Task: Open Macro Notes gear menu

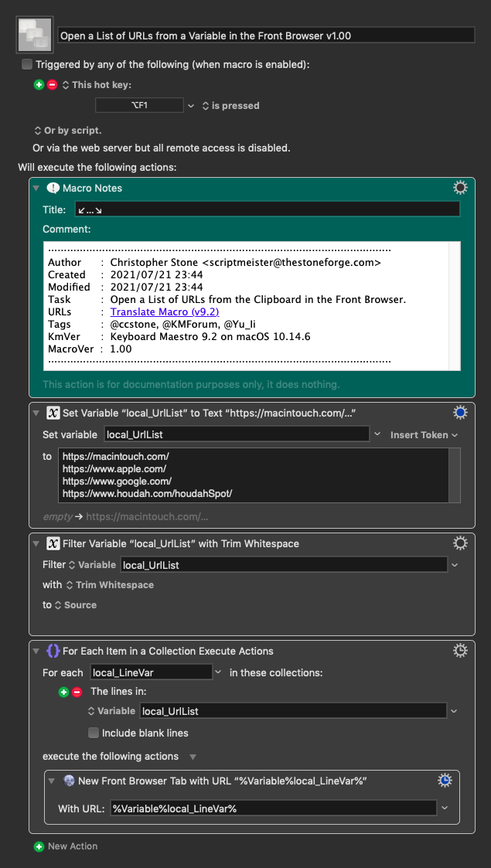Action: point(460,189)
